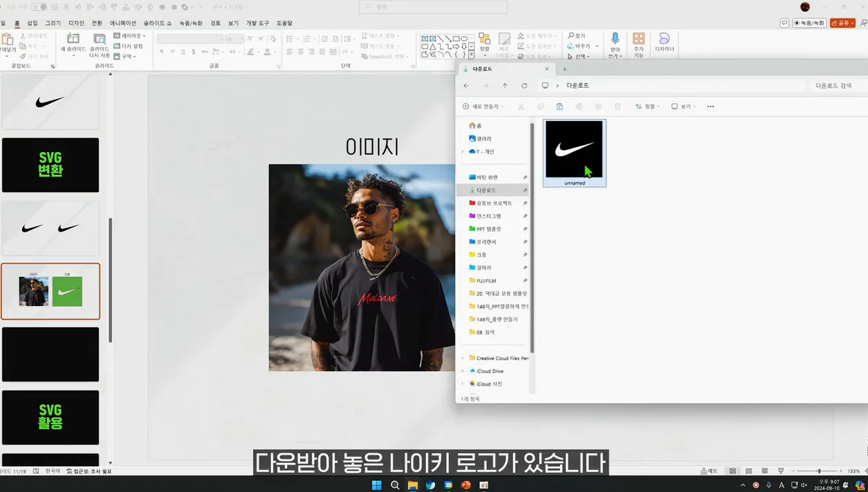
Task: Expand the T - 개인 OneDrive node
Action: pyautogui.click(x=463, y=152)
